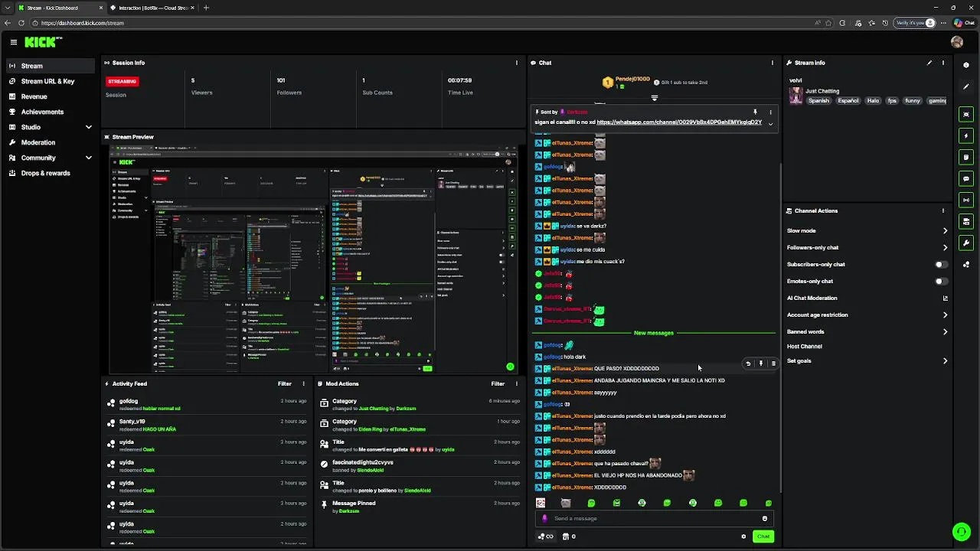Open a new browser tab with plus

(206, 8)
